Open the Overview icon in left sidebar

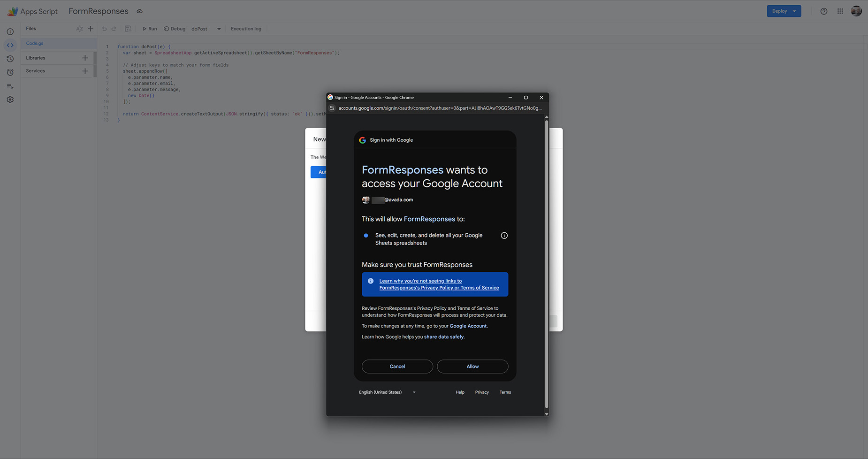(10, 32)
